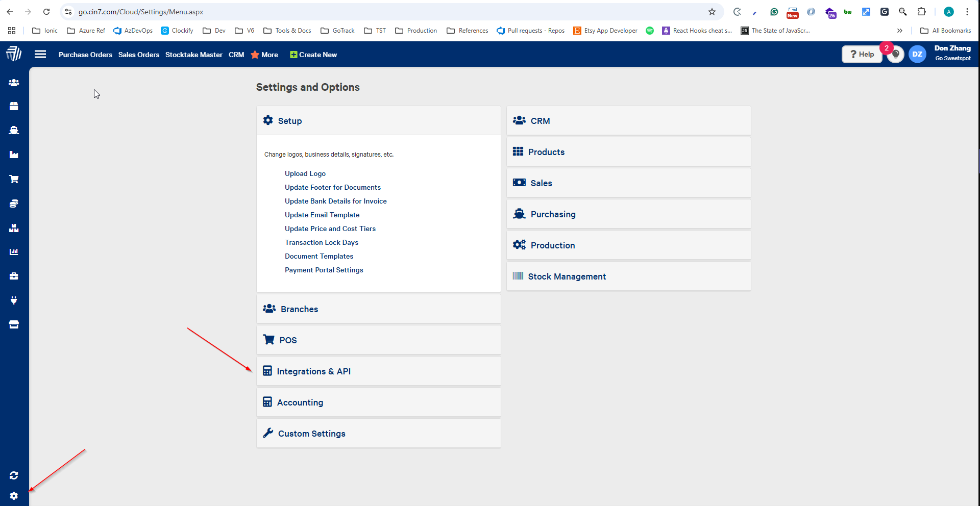The height and width of the screenshot is (506, 980).
Task: Open the lightbulb notifications showing 2 alerts
Action: [895, 54]
